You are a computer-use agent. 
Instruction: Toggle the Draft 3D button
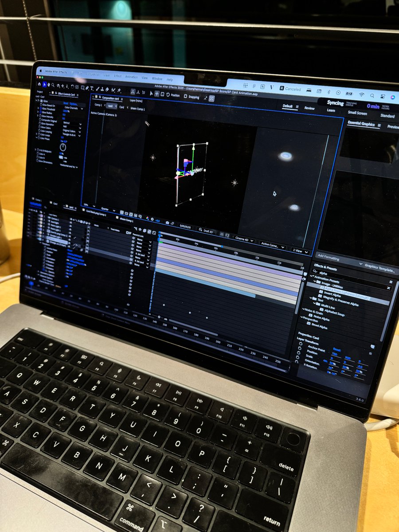tap(207, 231)
